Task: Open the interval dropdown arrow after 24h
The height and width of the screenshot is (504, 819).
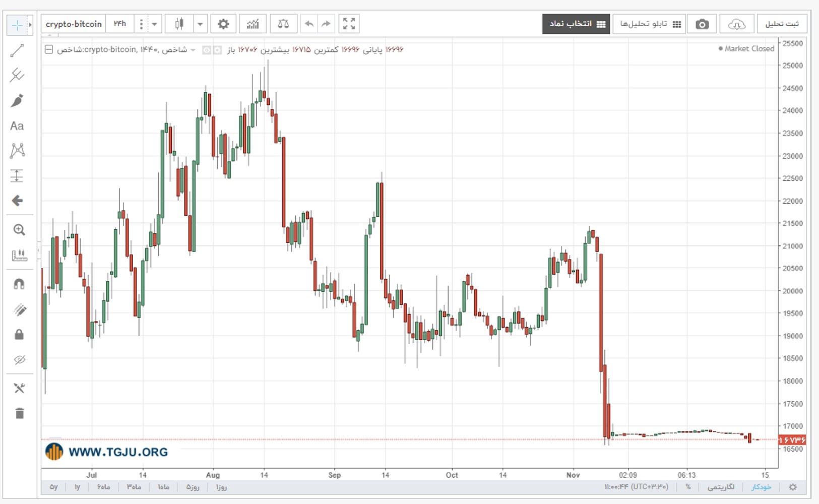Action: 154,24
